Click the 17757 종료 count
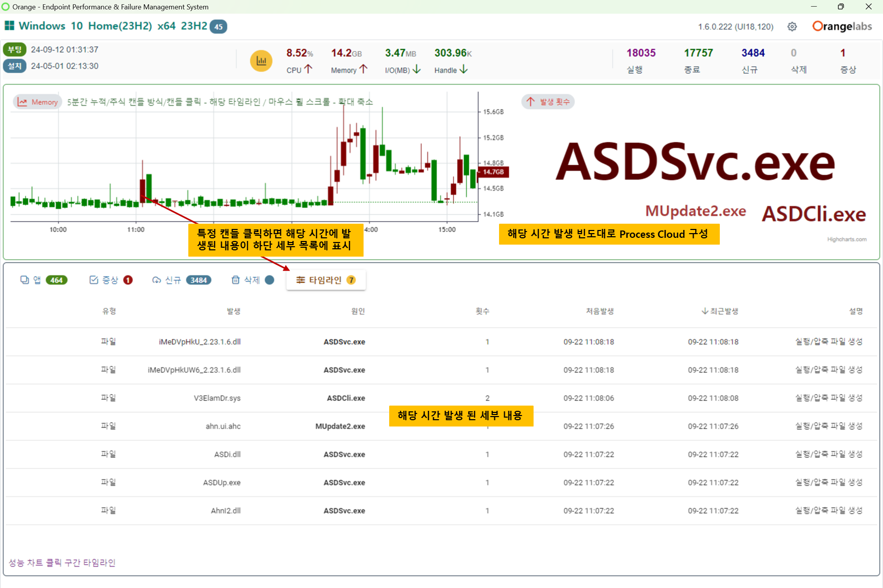 click(698, 53)
